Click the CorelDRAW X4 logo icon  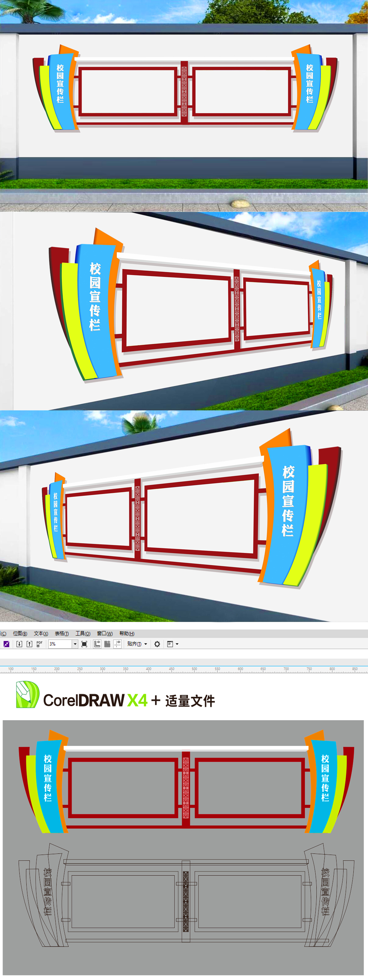point(27,694)
